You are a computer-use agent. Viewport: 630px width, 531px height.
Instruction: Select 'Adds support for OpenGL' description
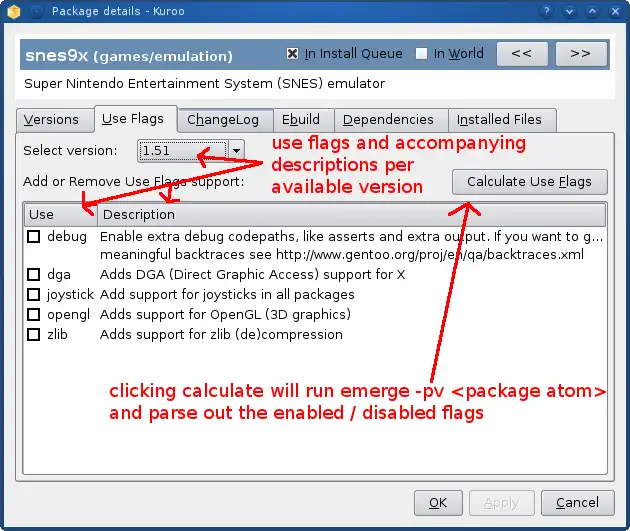(x=225, y=314)
